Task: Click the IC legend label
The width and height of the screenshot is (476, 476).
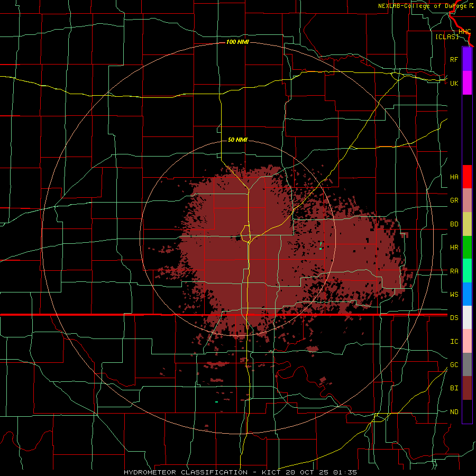Action: coord(454,342)
